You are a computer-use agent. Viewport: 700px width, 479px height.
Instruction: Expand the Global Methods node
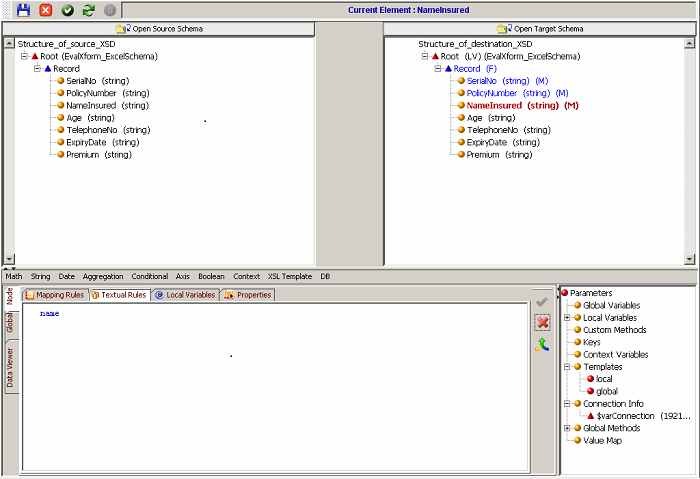pos(567,428)
